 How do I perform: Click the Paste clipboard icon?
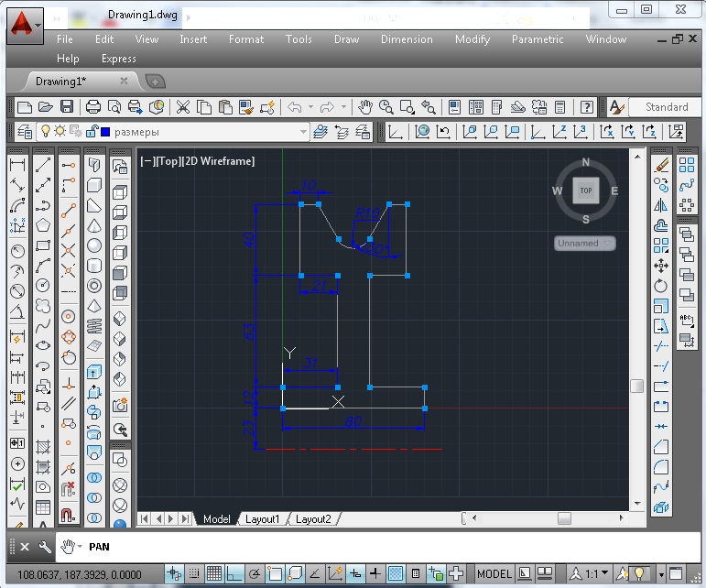(225, 107)
